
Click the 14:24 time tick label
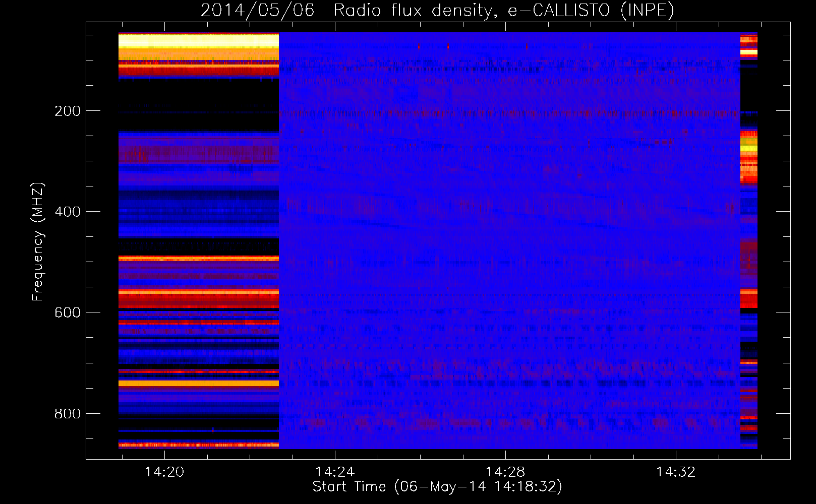pyautogui.click(x=335, y=472)
